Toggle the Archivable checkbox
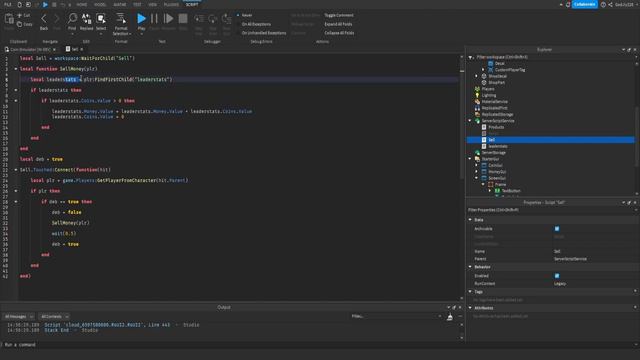This screenshot has width=640, height=360. tap(557, 229)
